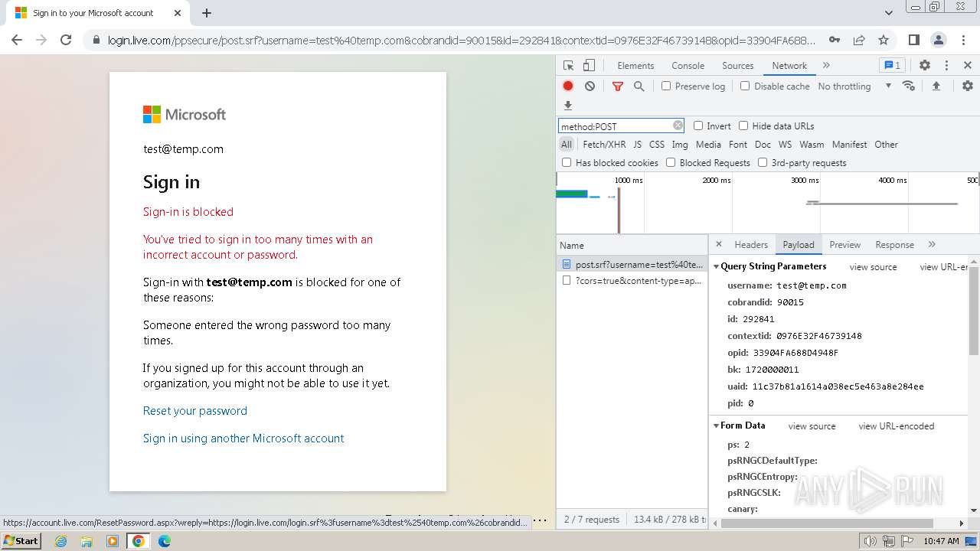Clear the method:POST filter text

pyautogui.click(x=678, y=126)
